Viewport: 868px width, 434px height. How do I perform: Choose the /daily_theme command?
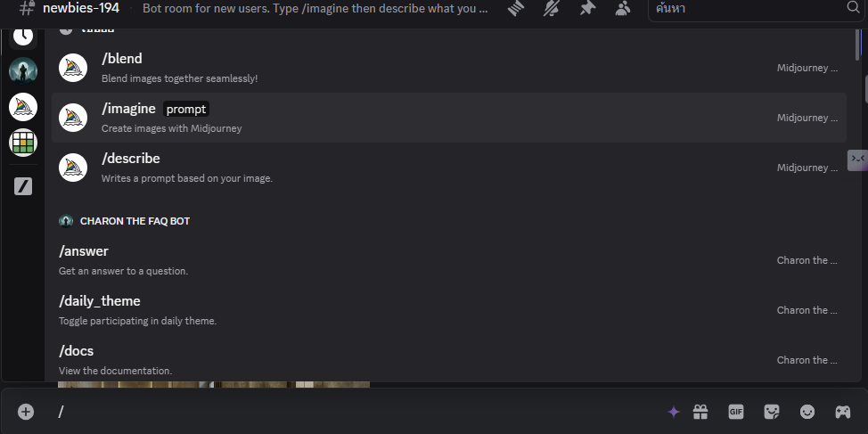(449, 310)
